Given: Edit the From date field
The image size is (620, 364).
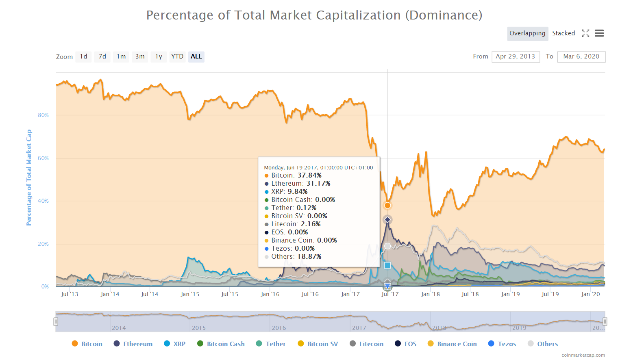Looking at the screenshot, I should pos(516,56).
